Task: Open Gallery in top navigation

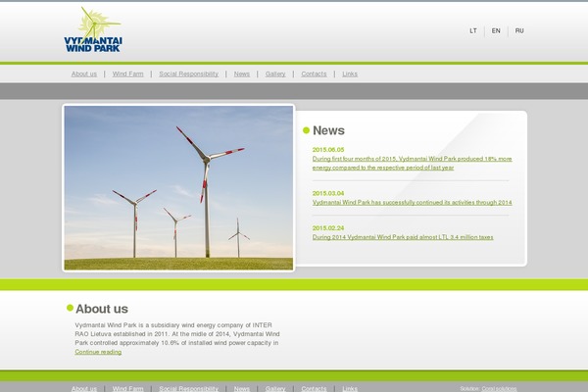Action: pos(275,73)
